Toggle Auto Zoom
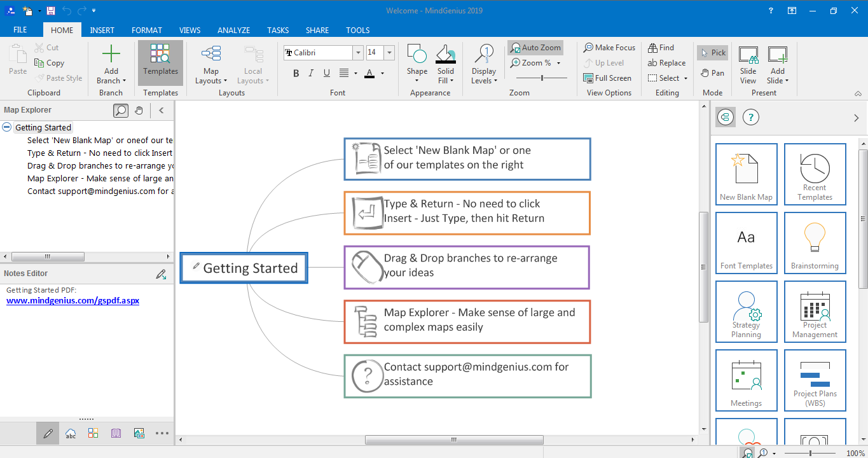868x458 pixels. [x=535, y=48]
